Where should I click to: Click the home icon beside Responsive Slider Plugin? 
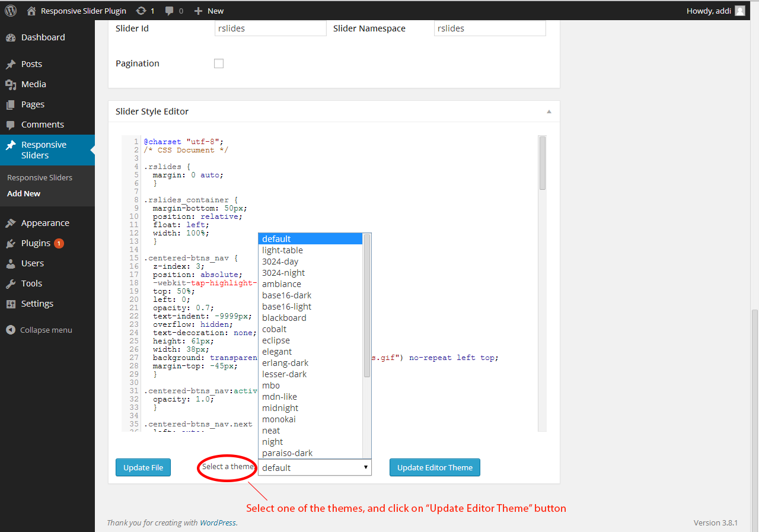[x=31, y=11]
